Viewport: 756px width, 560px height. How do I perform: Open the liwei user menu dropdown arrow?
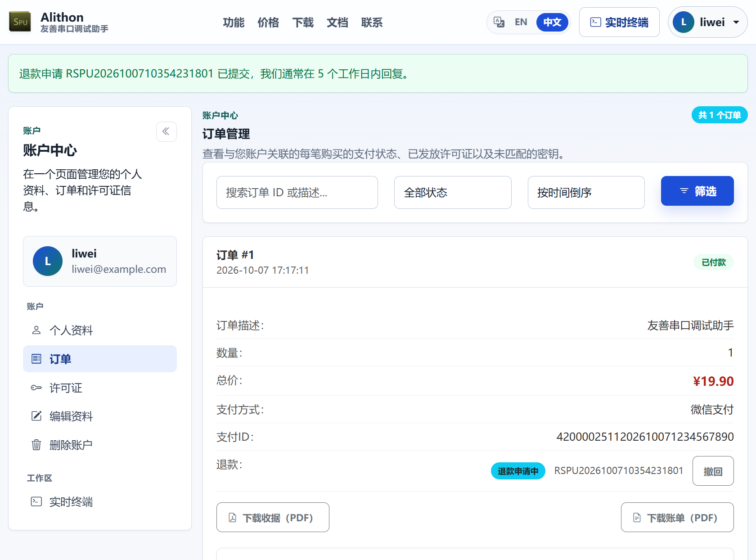point(736,22)
